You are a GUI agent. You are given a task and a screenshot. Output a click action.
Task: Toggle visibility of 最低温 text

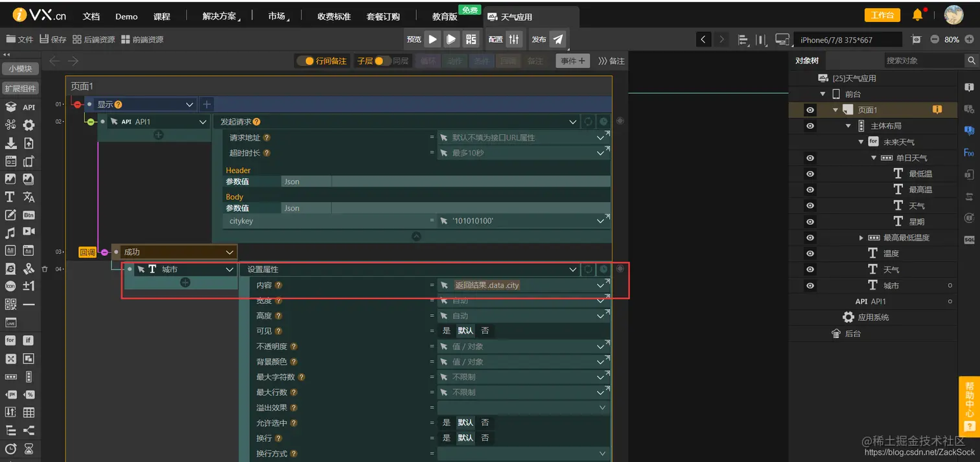(x=810, y=174)
